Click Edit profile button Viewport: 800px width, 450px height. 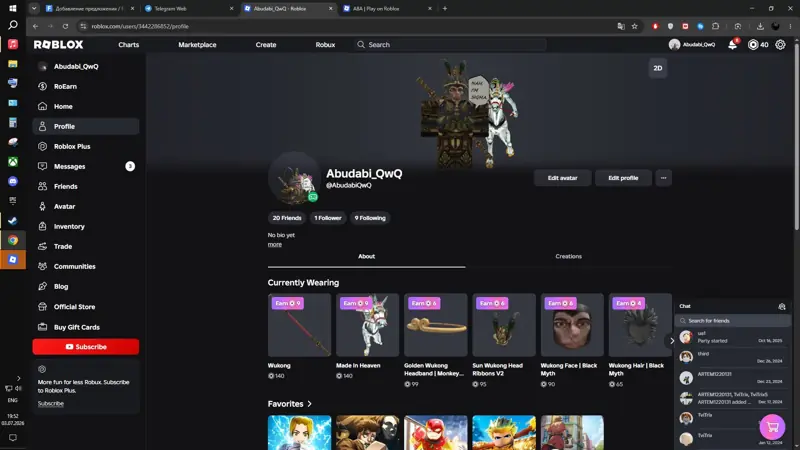tap(623, 178)
